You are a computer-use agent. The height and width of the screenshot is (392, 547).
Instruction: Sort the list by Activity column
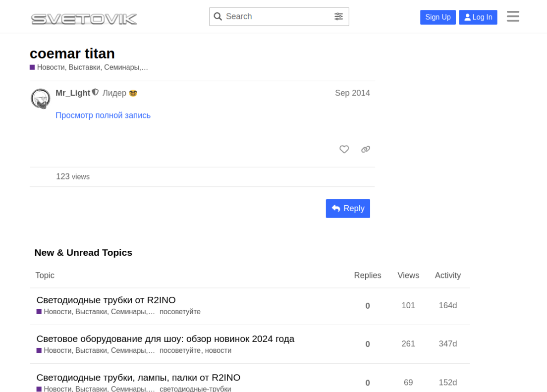(x=447, y=276)
